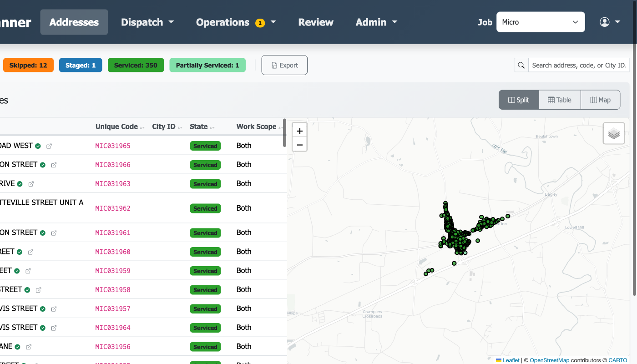Filter by Staged: 1 status
Image resolution: width=637 pixels, height=364 pixels.
point(81,66)
